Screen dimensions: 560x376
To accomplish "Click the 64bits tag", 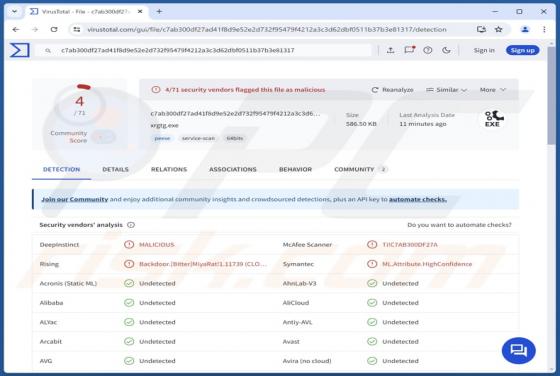I will [235, 138].
